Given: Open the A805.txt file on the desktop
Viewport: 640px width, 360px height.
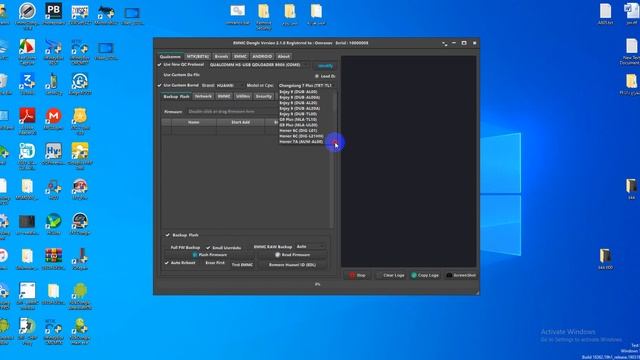Looking at the screenshot, I should click(x=605, y=13).
